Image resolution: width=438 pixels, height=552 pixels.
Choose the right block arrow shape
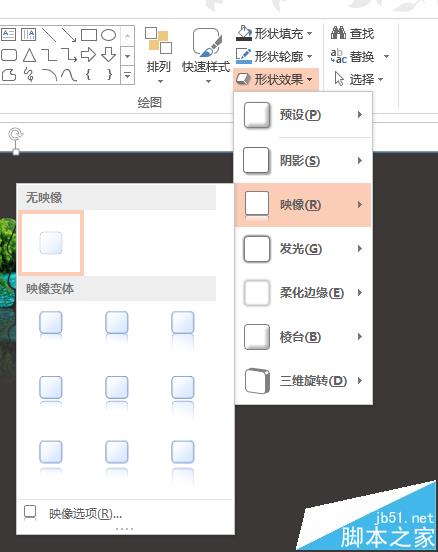tap(88, 55)
